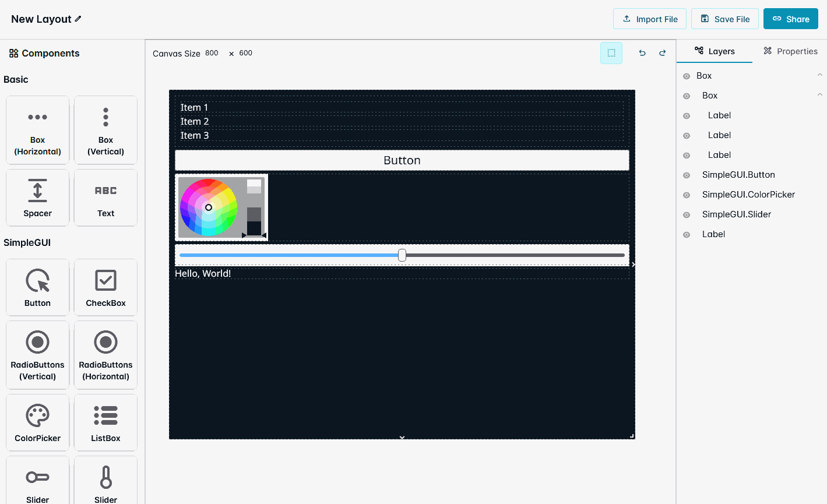Choose the SimpleGUI Button component
827x504 pixels.
[37, 287]
